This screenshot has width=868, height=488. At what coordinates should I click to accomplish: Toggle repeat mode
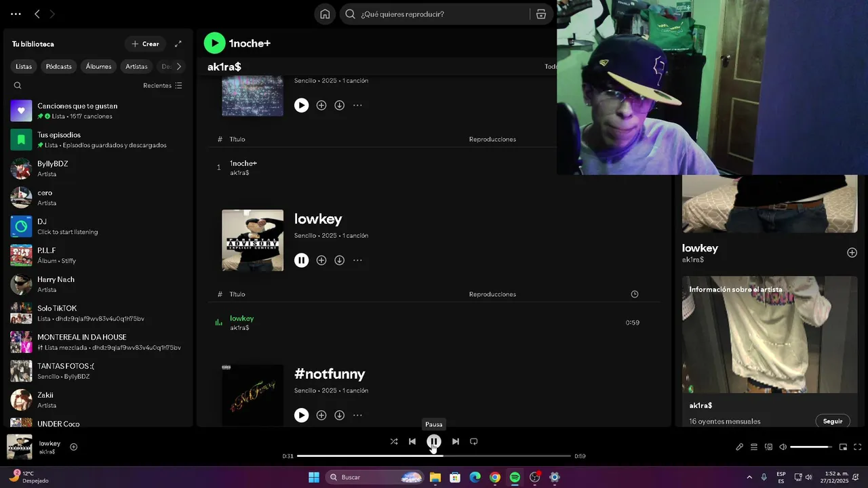click(x=474, y=441)
